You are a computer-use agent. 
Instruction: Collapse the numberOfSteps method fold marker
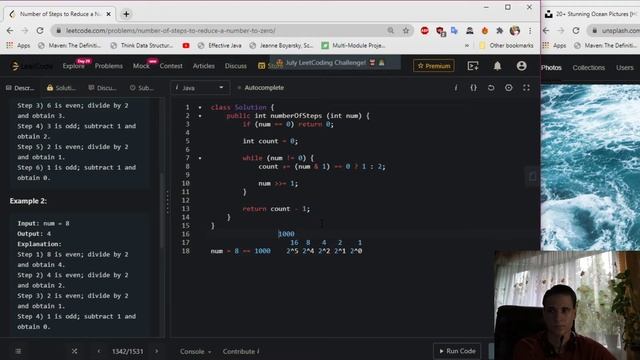click(200, 116)
